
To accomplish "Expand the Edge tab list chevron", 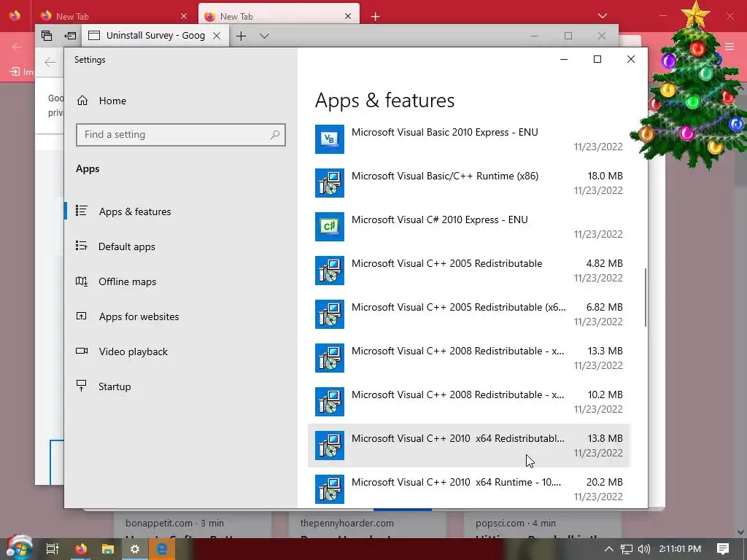I will point(264,36).
